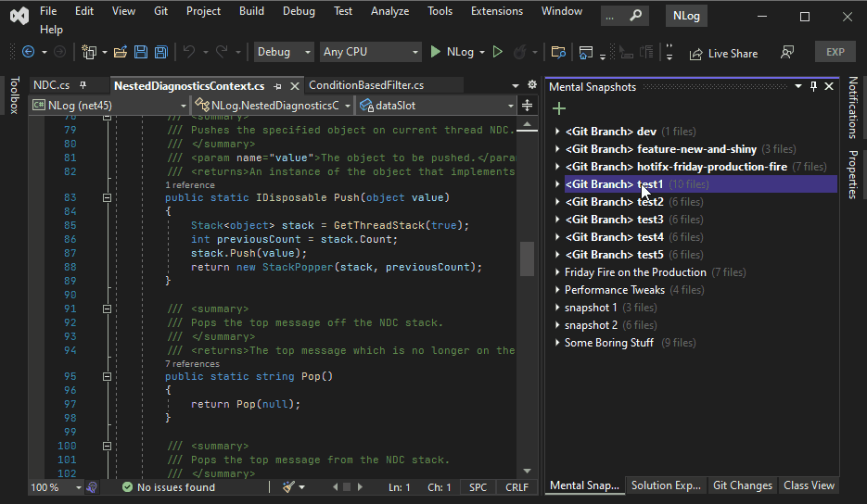The height and width of the screenshot is (504, 867).
Task: Click the Mental Snapshots pin icon
Action: (813, 86)
